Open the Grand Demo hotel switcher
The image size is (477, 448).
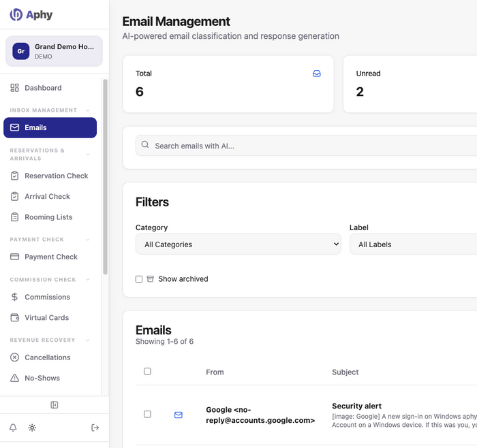[54, 51]
